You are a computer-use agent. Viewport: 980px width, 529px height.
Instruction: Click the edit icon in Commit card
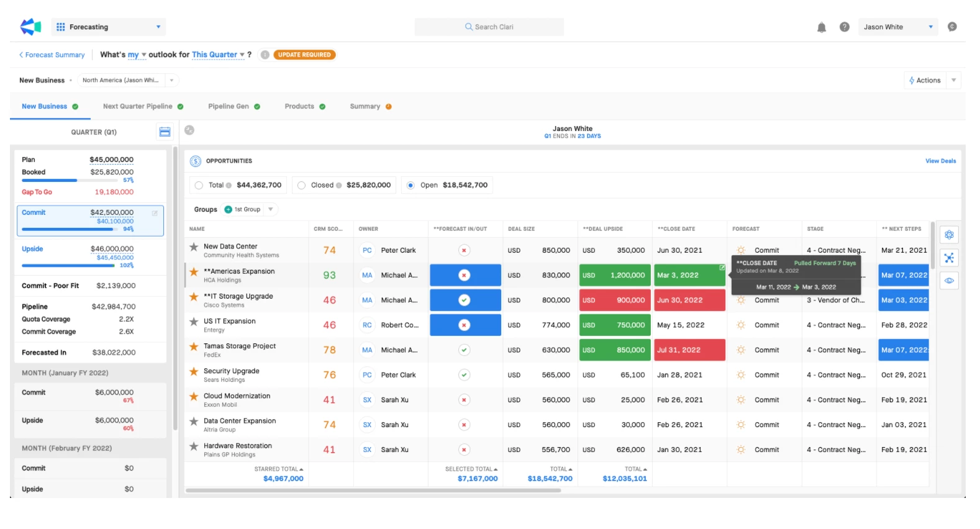[155, 213]
